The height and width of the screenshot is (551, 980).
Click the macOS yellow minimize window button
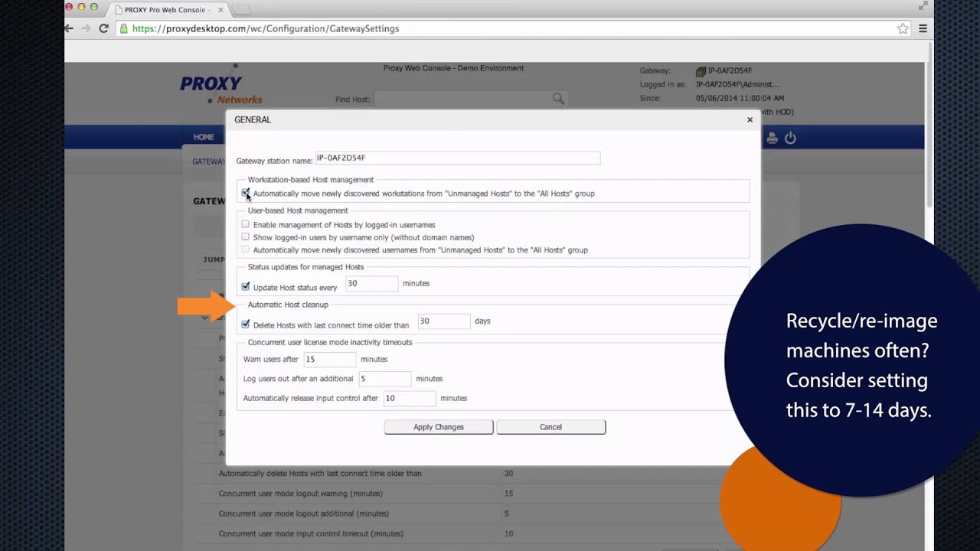point(81,7)
